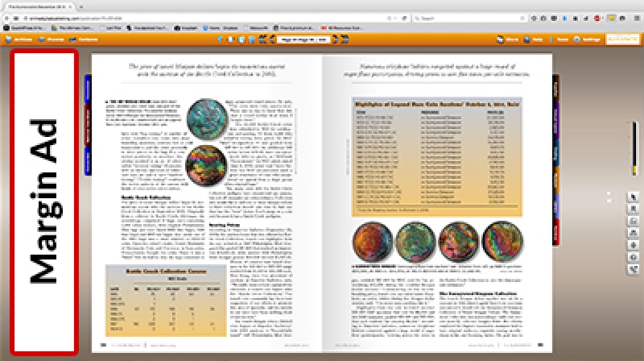
Task: Click the Battle Creek Collection Census table
Action: (x=166, y=301)
